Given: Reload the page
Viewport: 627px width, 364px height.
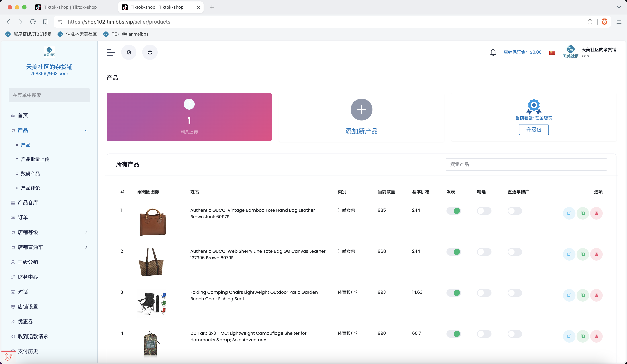Looking at the screenshot, I should point(33,22).
